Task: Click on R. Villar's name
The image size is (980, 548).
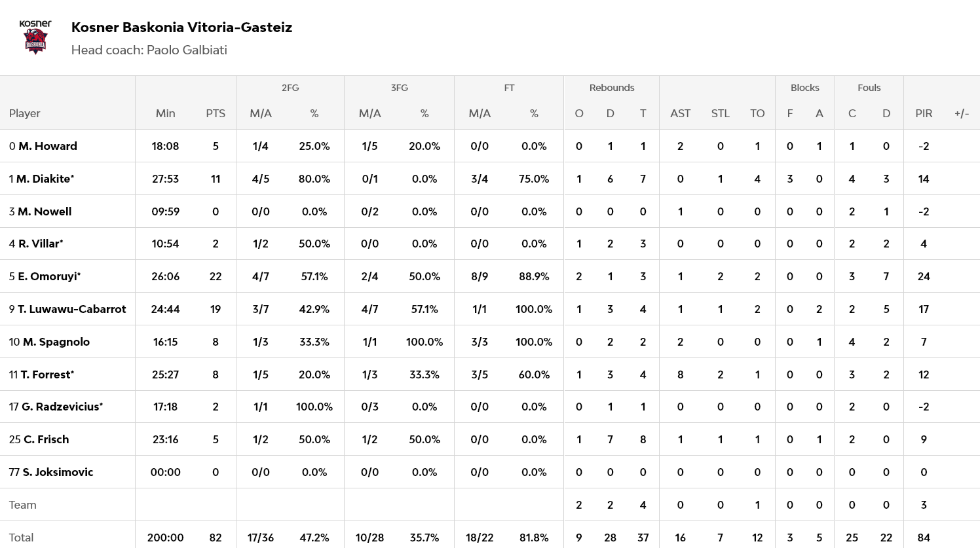Action: click(x=40, y=244)
